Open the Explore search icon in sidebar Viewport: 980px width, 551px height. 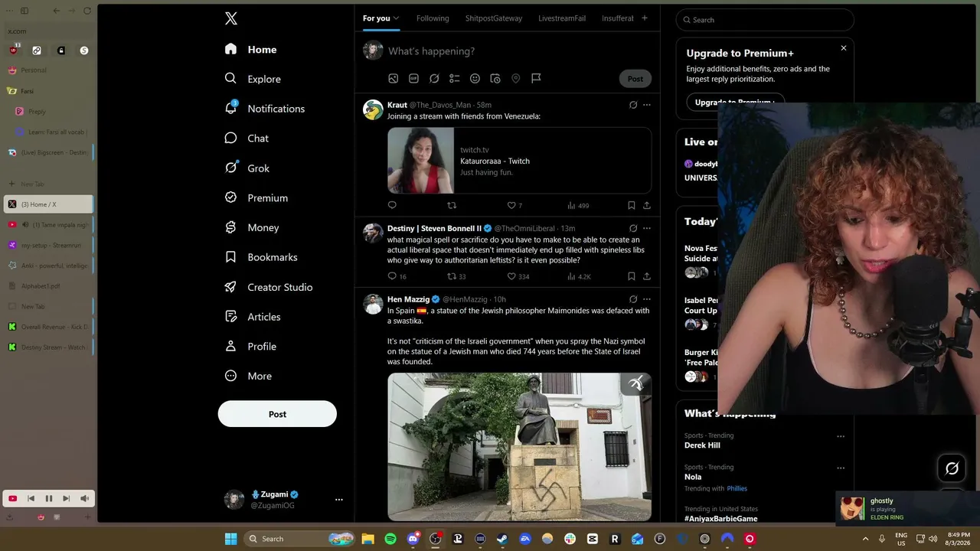pos(230,78)
